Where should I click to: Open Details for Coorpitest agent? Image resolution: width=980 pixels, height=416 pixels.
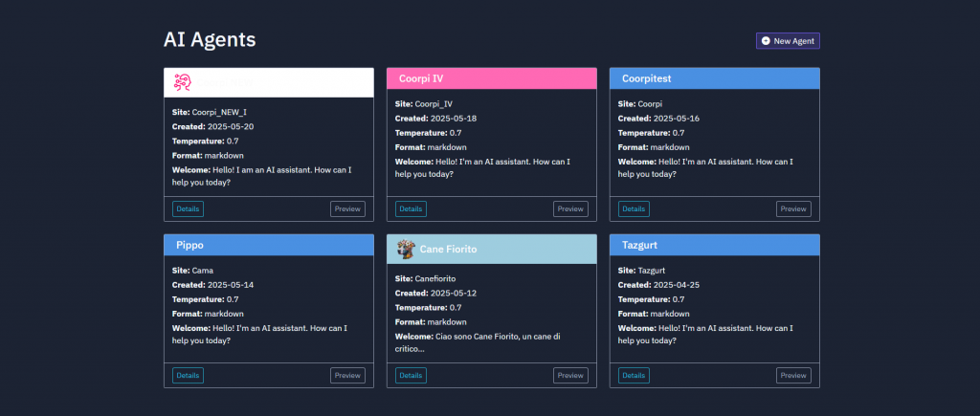click(x=634, y=208)
